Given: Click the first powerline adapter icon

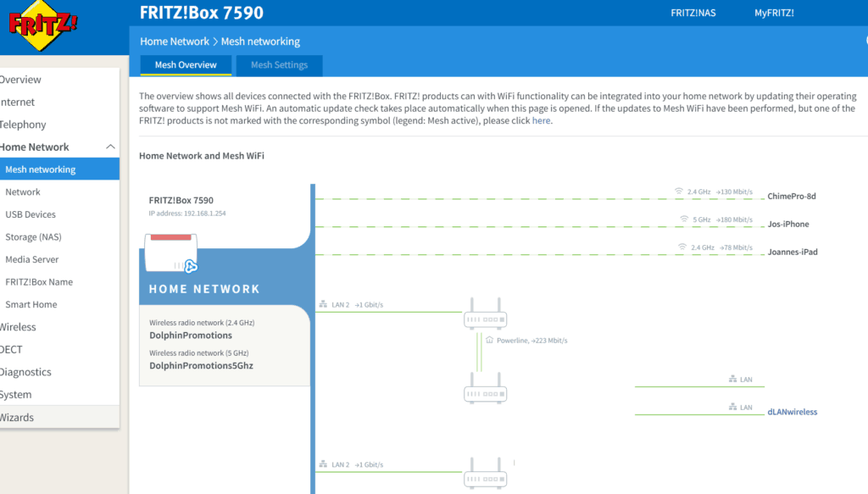Looking at the screenshot, I should click(486, 314).
